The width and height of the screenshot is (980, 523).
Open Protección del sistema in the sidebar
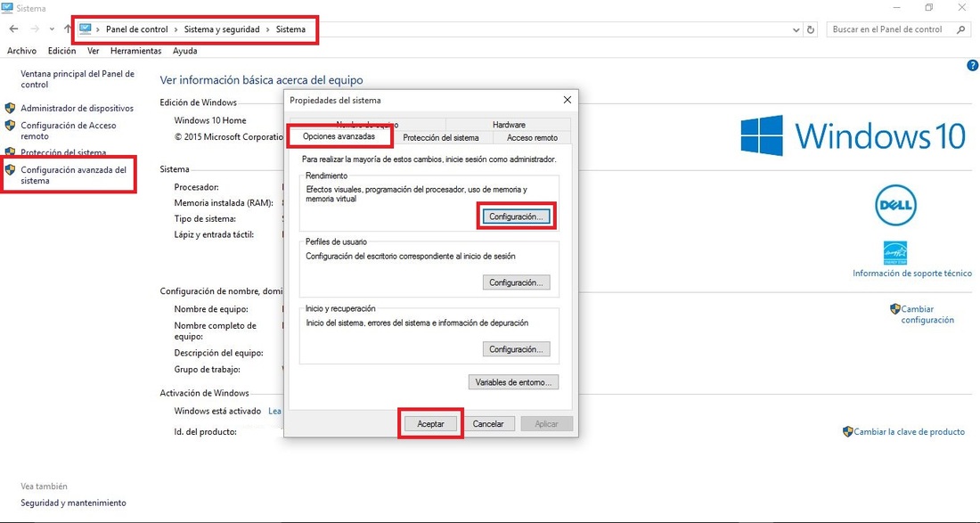[63, 152]
